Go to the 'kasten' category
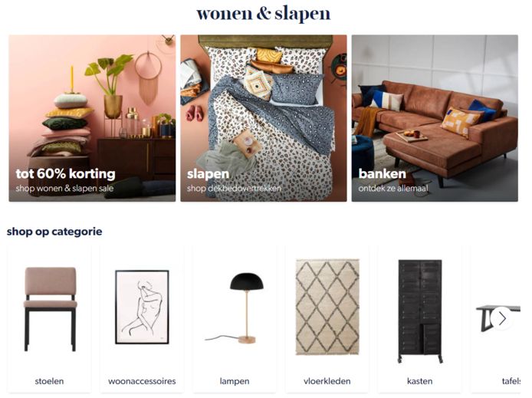532x398 pixels. (x=419, y=381)
